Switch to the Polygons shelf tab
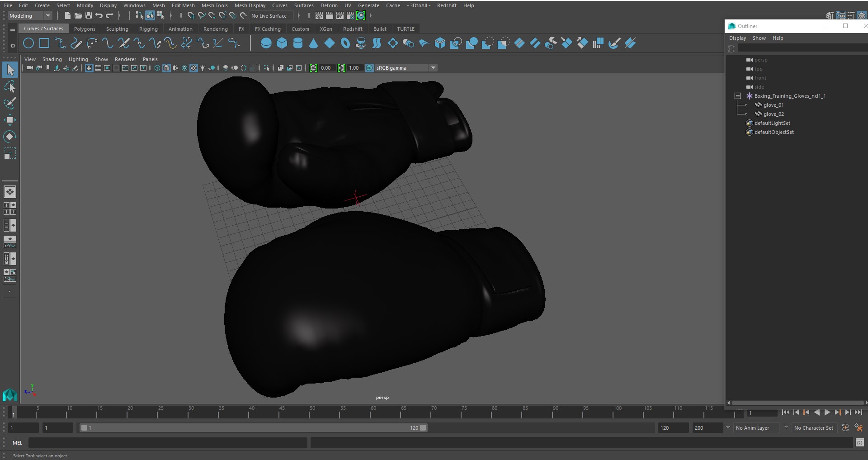The image size is (868, 460). (85, 28)
